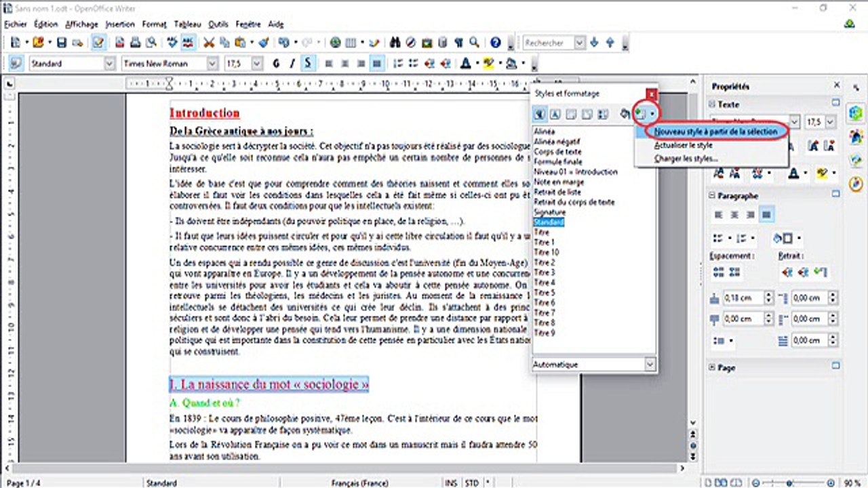Open the Gallery icon in toolbar
The width and height of the screenshot is (868, 488).
point(427,43)
